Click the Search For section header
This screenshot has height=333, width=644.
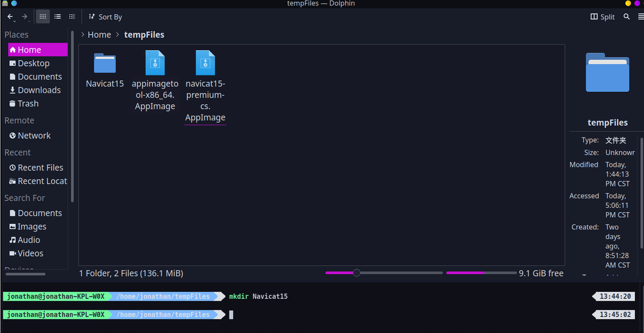[x=25, y=198]
